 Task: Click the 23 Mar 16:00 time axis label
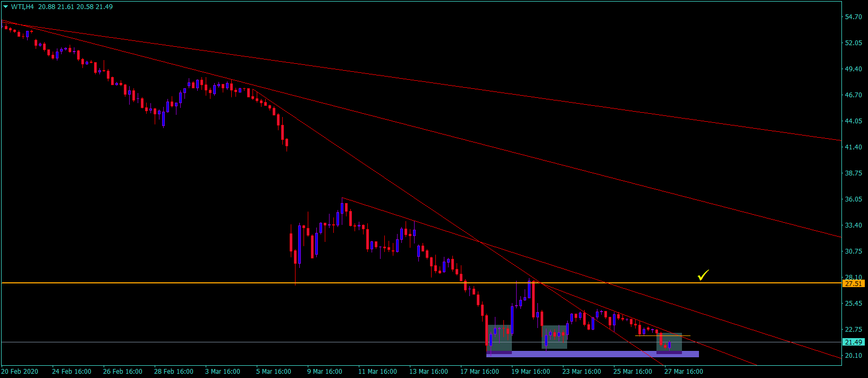pyautogui.click(x=582, y=372)
